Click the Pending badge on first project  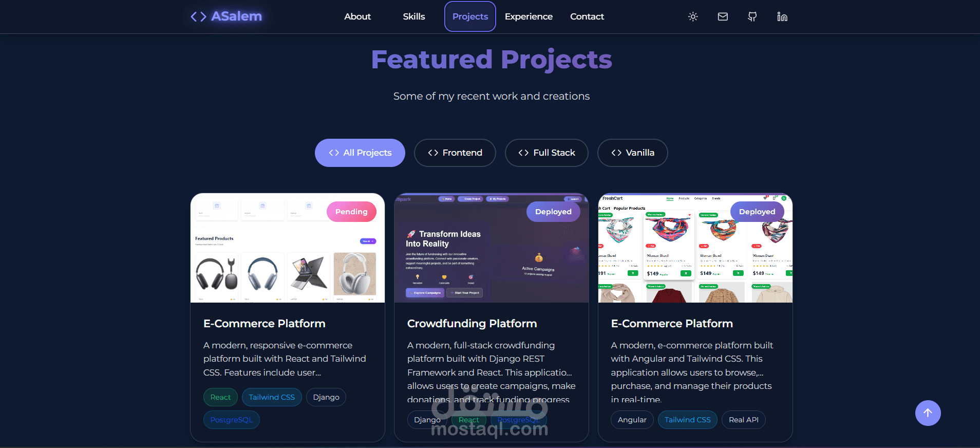[351, 212]
